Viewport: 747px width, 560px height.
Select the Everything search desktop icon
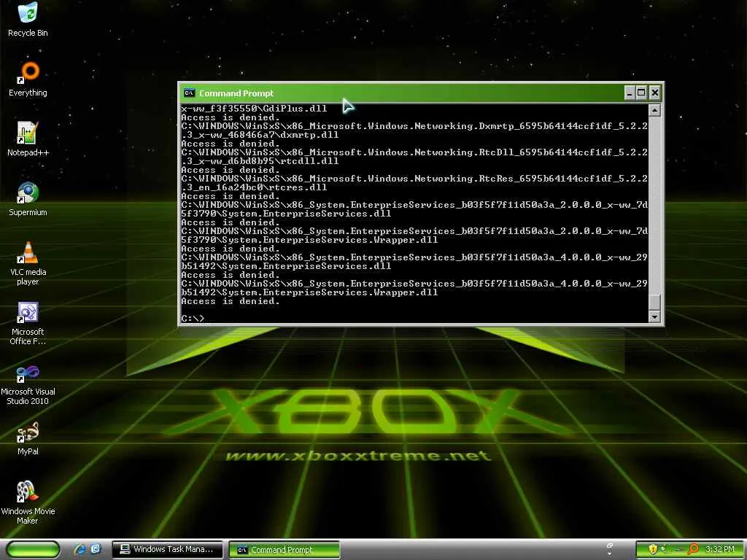(28, 79)
